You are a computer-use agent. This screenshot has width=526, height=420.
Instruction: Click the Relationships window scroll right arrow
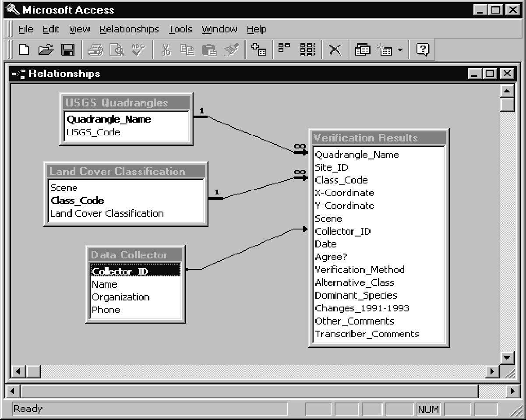pyautogui.click(x=493, y=371)
